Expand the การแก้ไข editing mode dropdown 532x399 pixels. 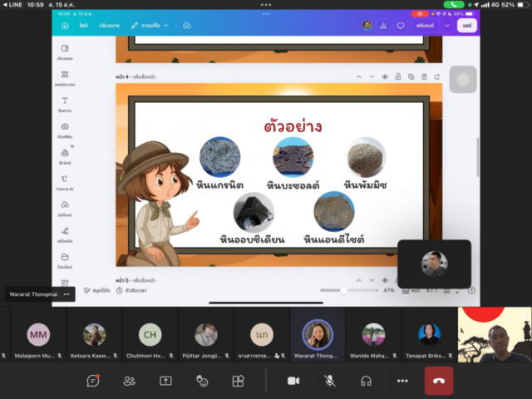(x=150, y=26)
